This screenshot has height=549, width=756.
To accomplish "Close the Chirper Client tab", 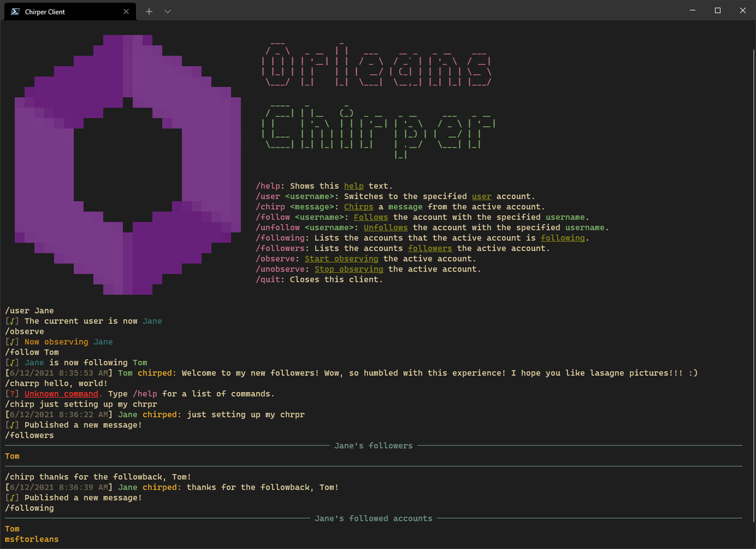I will [127, 11].
